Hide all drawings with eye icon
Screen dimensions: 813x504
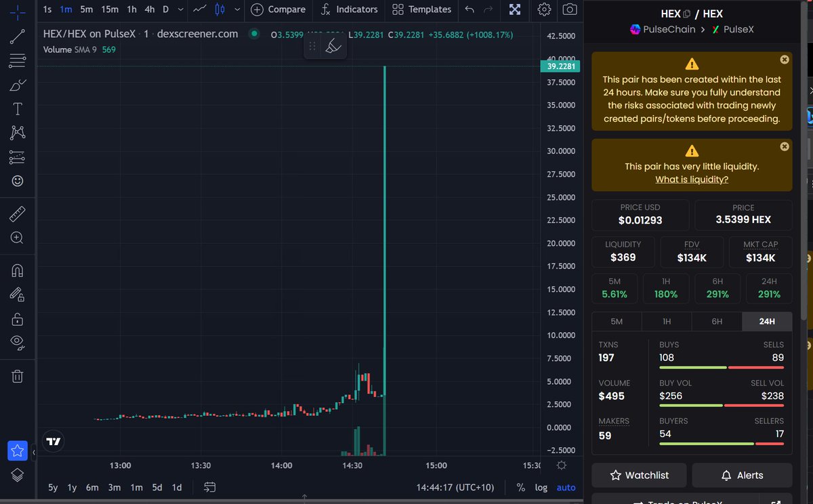(x=18, y=342)
